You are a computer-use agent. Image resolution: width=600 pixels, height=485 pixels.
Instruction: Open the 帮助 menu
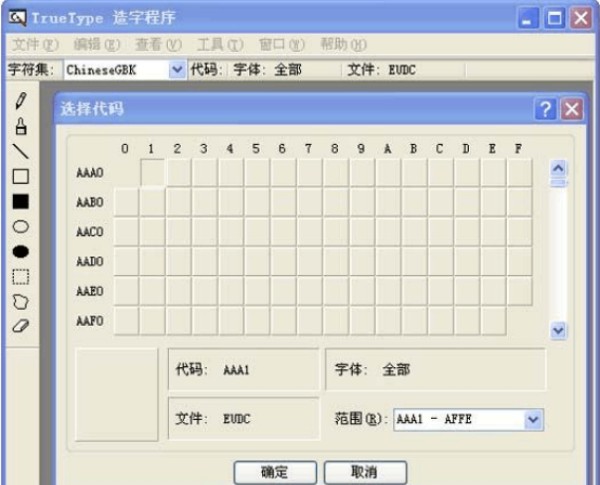point(343,45)
